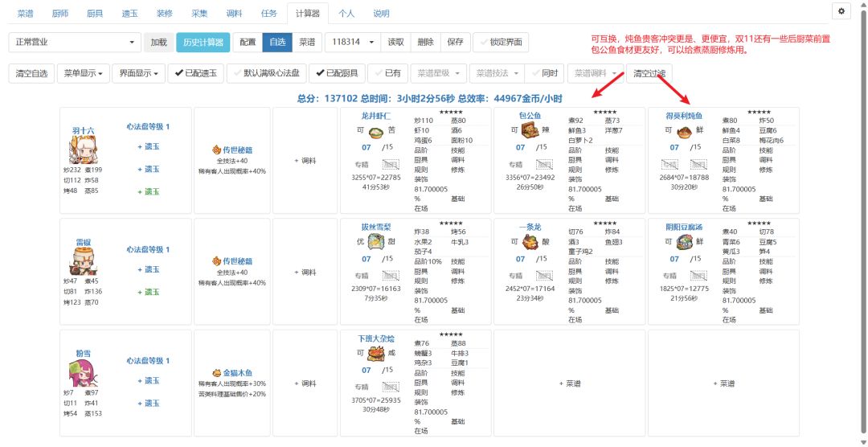Viewport: 868px width, 447px height.
Task: Click 传世秘籍 equipment icon in 雷椒's row
Action: coord(217,261)
